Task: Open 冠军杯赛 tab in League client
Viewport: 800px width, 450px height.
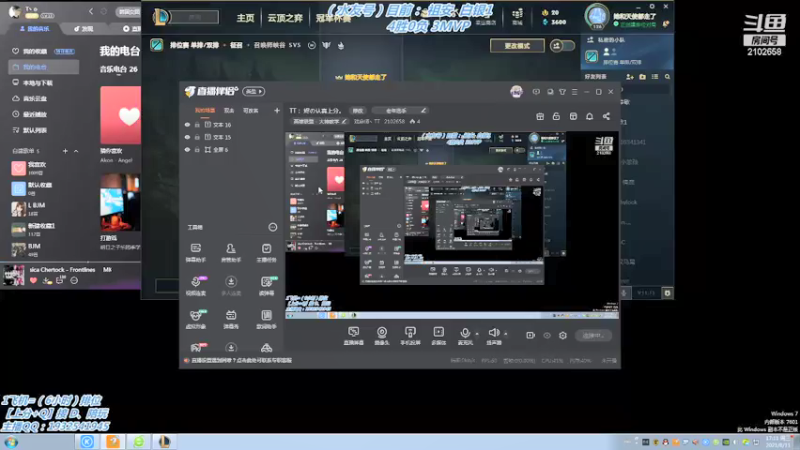Action: (x=333, y=18)
